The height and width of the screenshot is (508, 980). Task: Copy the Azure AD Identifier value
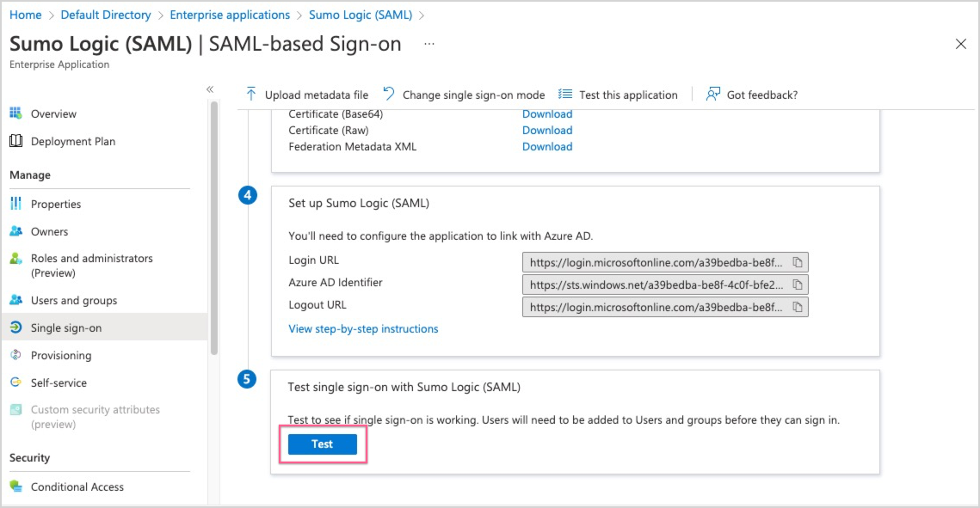[x=798, y=285]
